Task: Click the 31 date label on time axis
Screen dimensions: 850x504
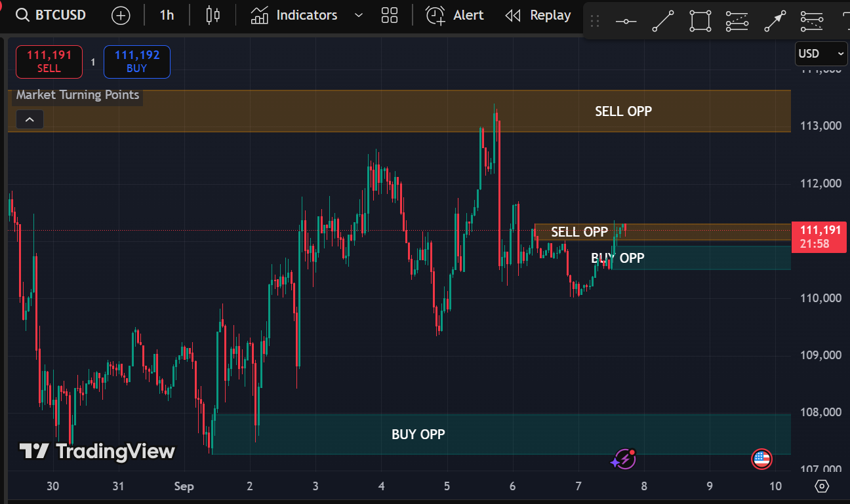Action: [118, 486]
